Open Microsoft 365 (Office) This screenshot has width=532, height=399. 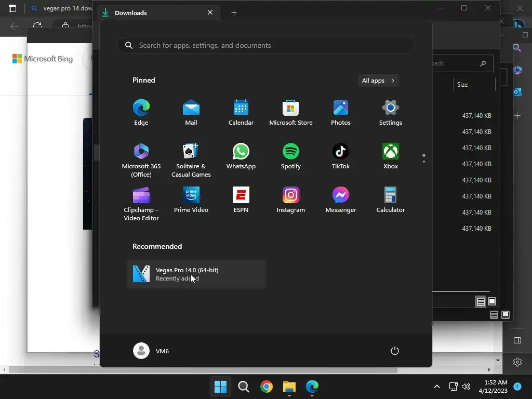141,160
